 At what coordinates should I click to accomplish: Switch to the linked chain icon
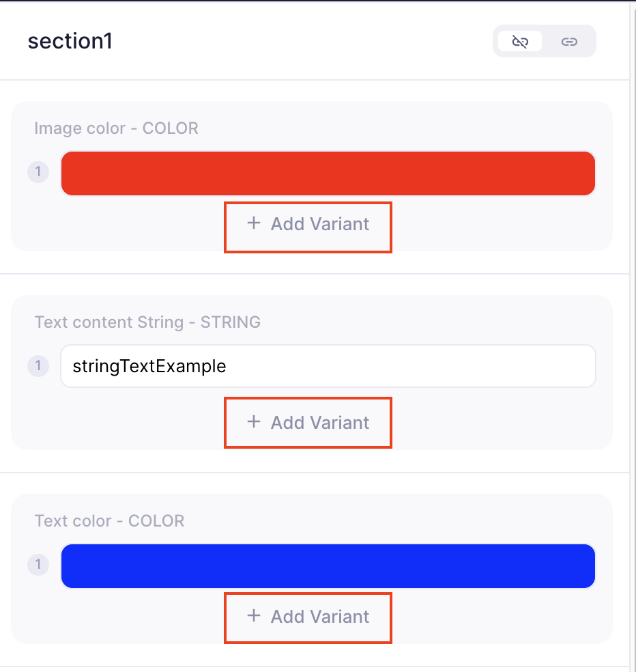point(568,41)
